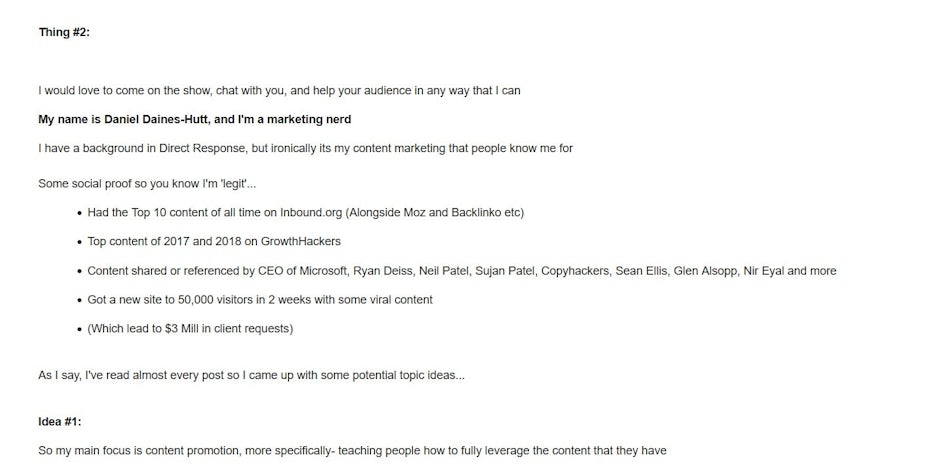Click 'Inbound.org' in the first bullet

(313, 213)
